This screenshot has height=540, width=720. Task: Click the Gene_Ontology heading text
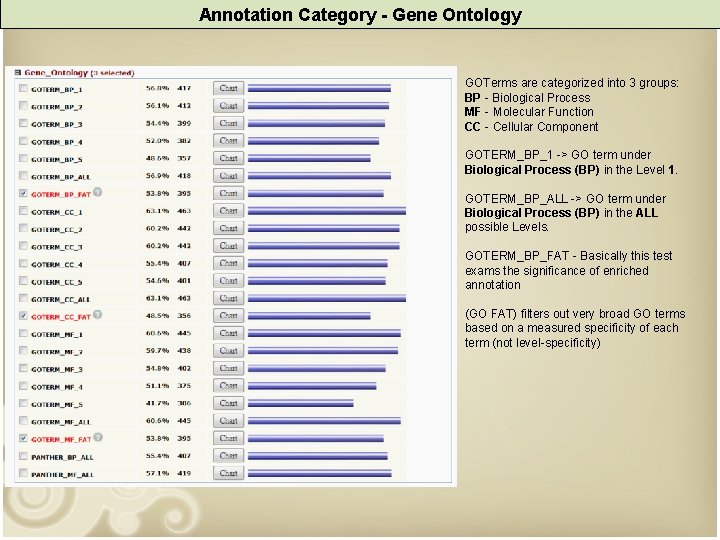click(56, 73)
